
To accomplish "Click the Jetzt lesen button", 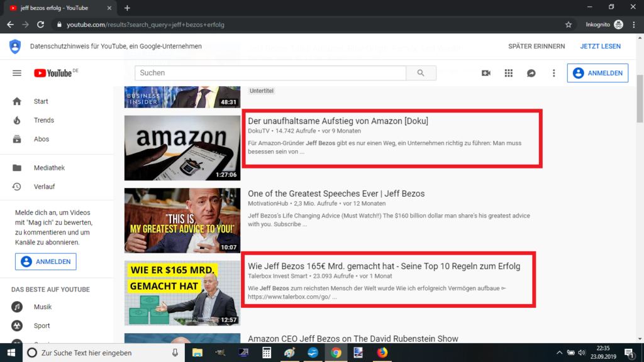I will tap(600, 47).
